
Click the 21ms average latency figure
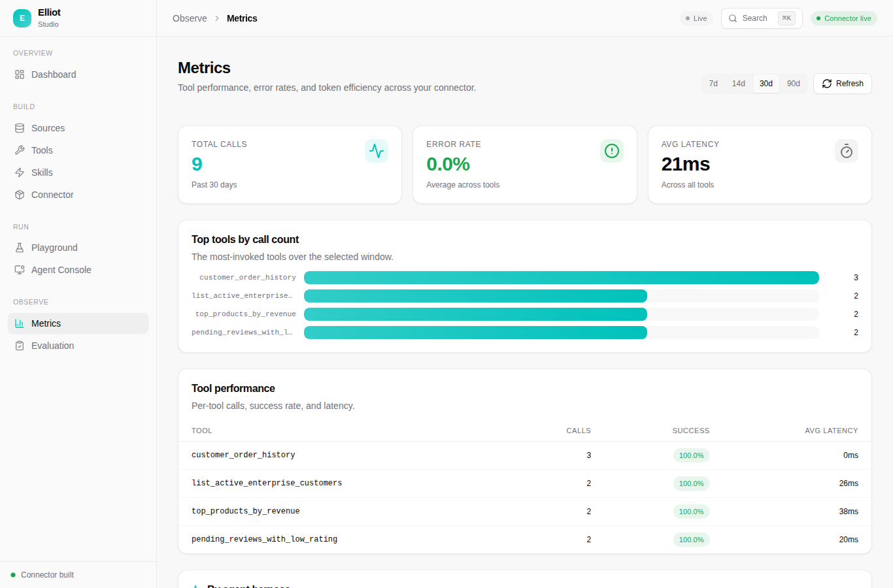pyautogui.click(x=686, y=164)
